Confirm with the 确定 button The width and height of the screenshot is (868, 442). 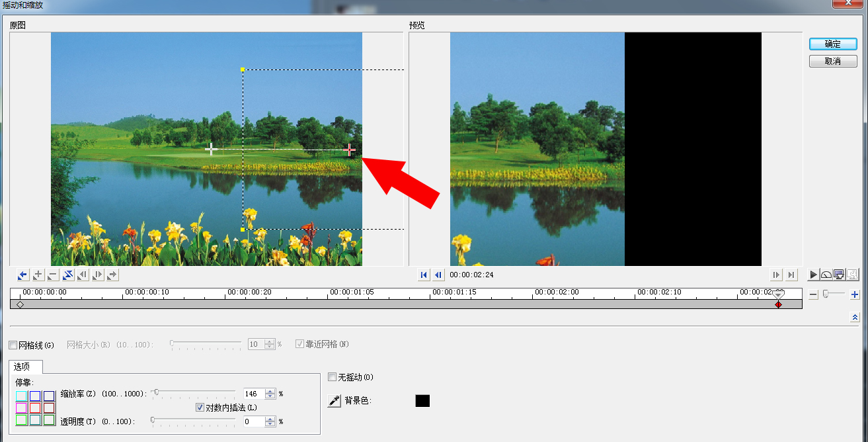(833, 44)
